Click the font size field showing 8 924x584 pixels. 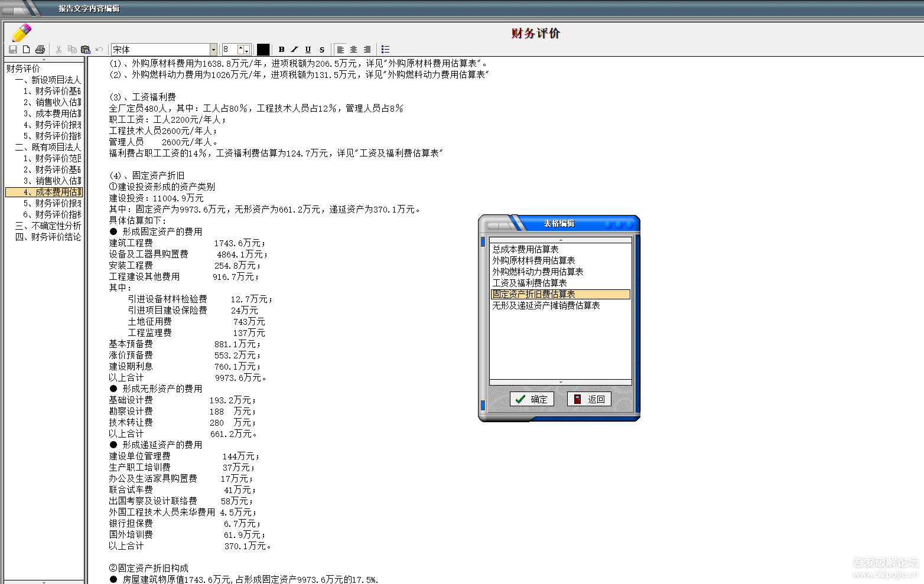click(229, 50)
